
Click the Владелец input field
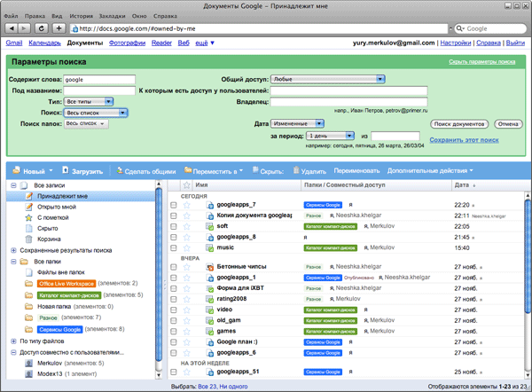(x=348, y=101)
